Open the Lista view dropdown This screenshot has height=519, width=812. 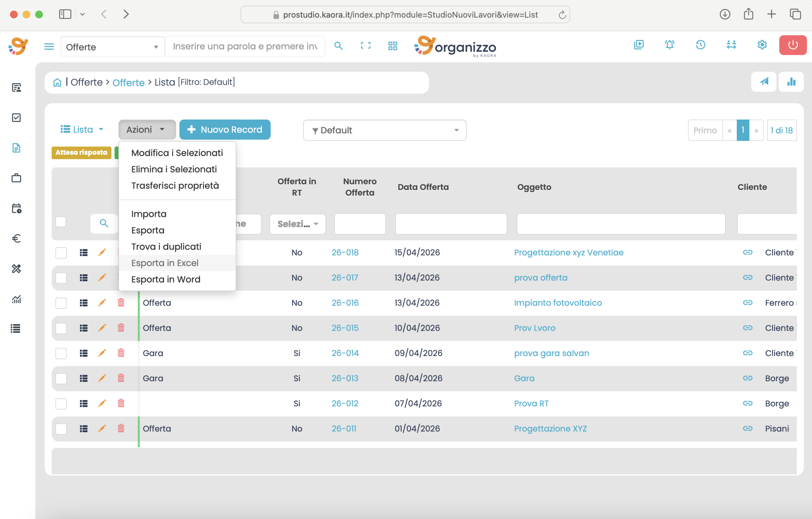82,129
